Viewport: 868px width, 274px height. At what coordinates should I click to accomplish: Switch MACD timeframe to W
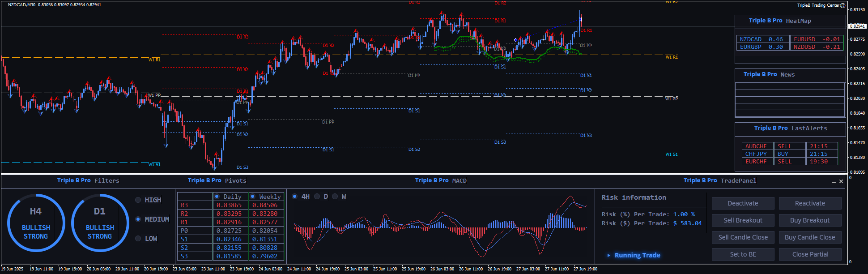pyautogui.click(x=335, y=197)
